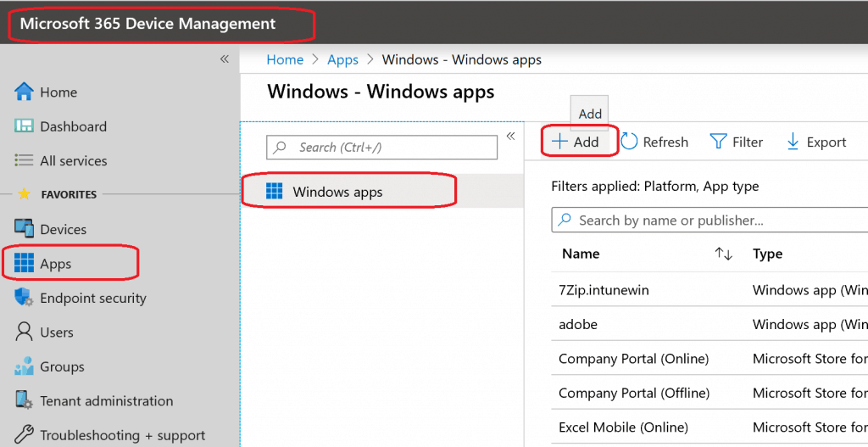Open Dashboard via its chart icon
This screenshot has height=447, width=868.
click(x=24, y=126)
